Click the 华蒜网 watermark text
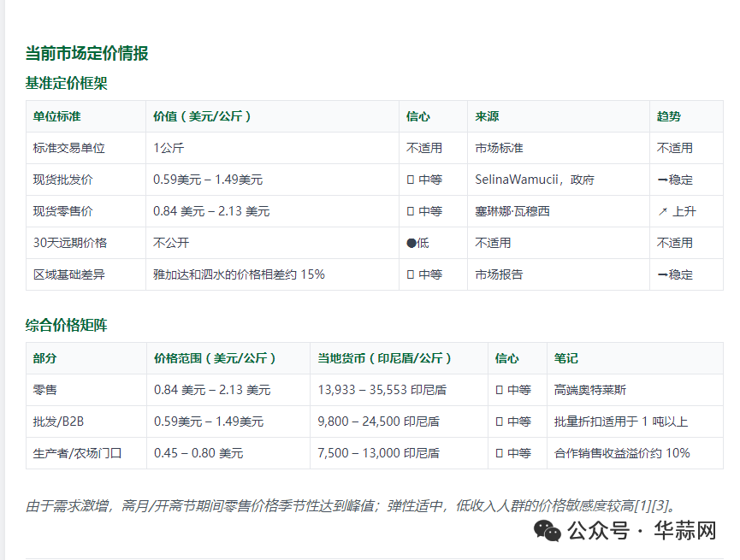Screen dimensions: 740x560 click(x=684, y=531)
